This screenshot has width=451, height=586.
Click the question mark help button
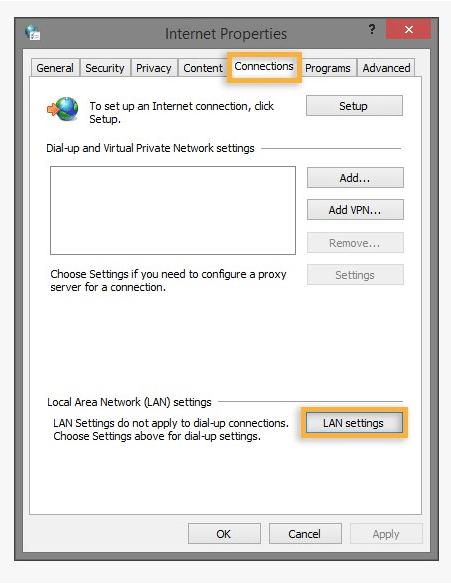pyautogui.click(x=372, y=29)
